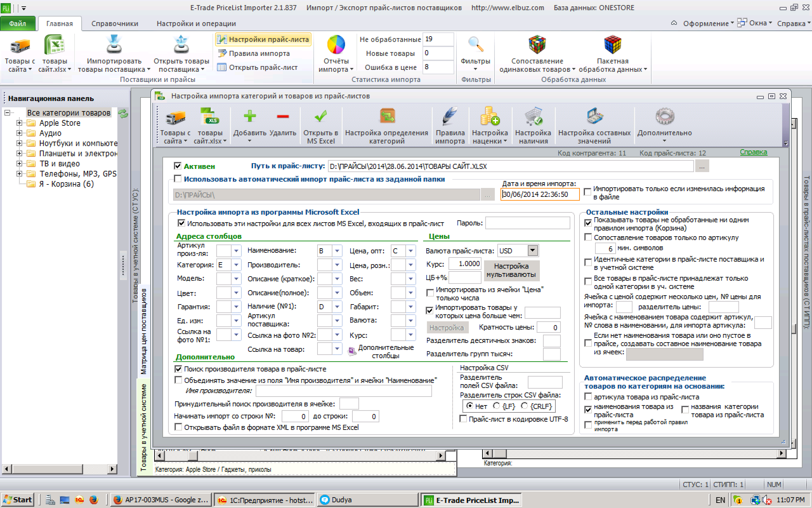Switch to Главная ribbon tab

[59, 23]
